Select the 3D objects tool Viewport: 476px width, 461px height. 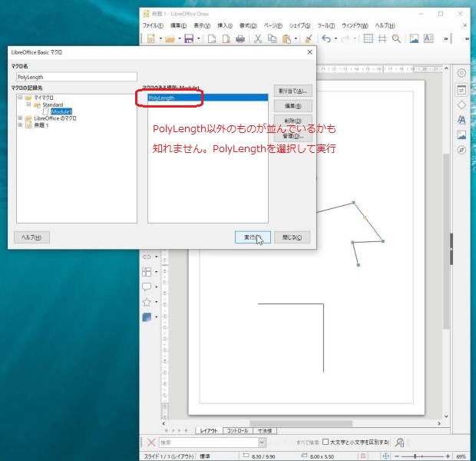[147, 317]
